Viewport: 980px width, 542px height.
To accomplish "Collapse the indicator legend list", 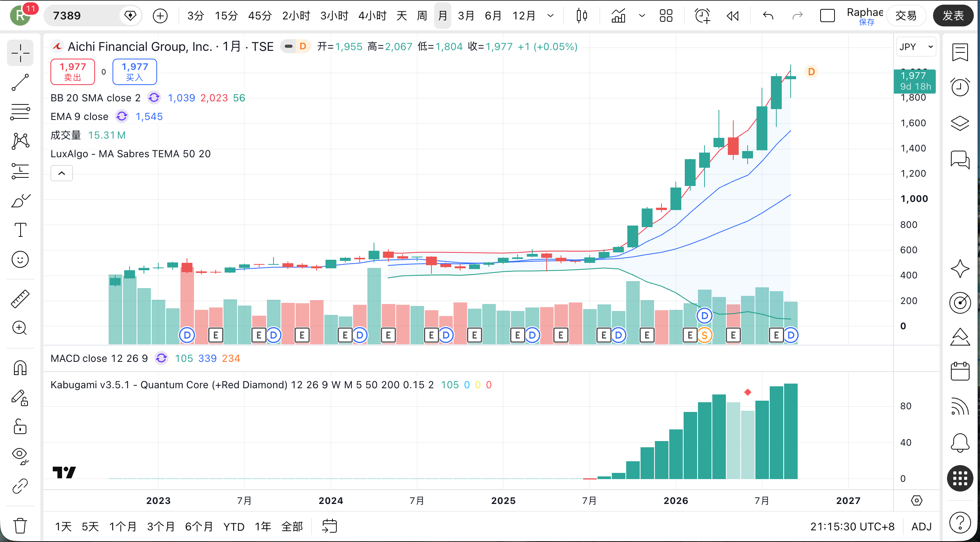I will (x=62, y=173).
